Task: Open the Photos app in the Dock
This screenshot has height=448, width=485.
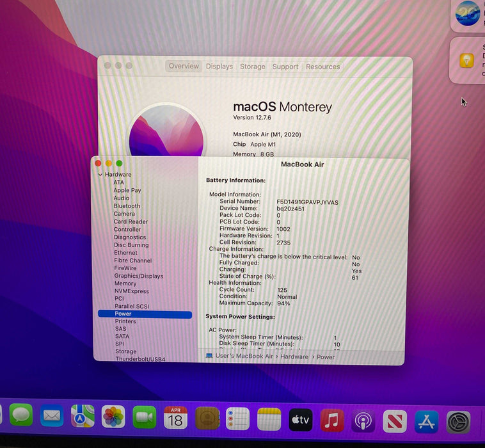Action: [113, 417]
